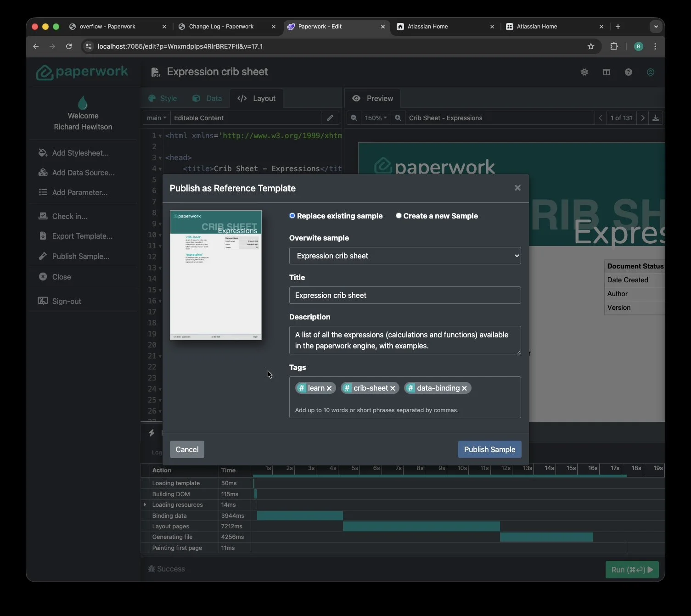Toggle the split layout columns icon
This screenshot has height=616, width=691.
607,72
